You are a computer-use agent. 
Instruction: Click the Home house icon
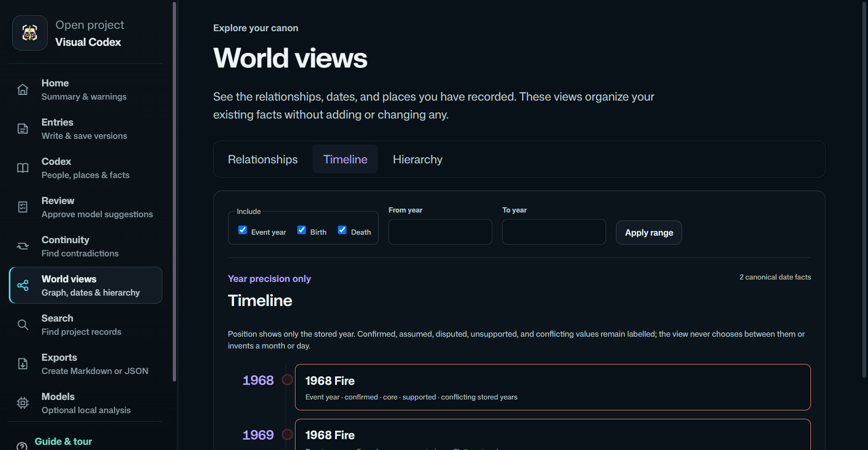pos(23,90)
